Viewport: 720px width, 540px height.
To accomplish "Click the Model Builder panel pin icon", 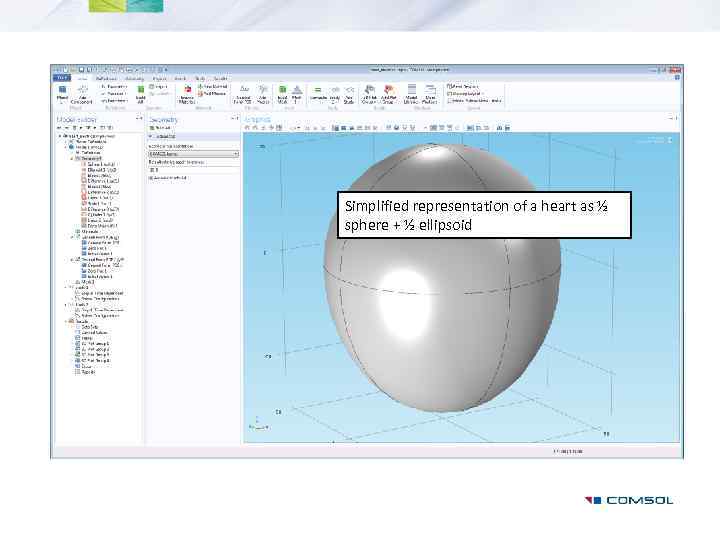I will pos(139,118).
